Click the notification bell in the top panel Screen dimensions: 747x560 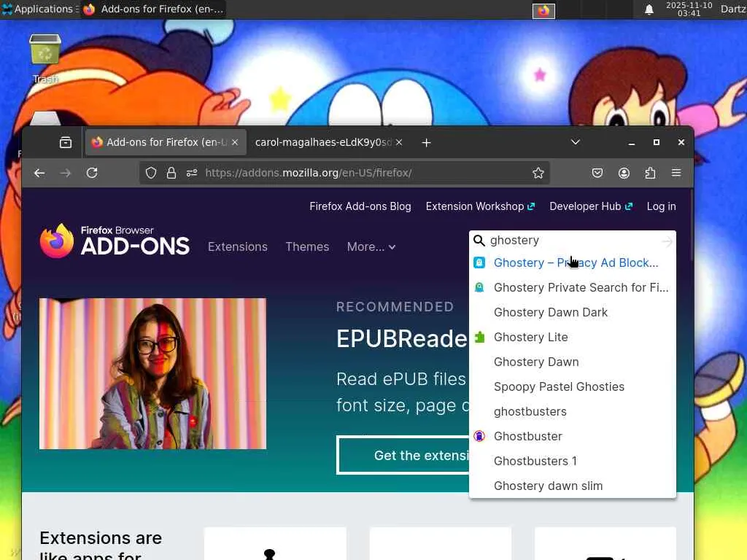[649, 9]
